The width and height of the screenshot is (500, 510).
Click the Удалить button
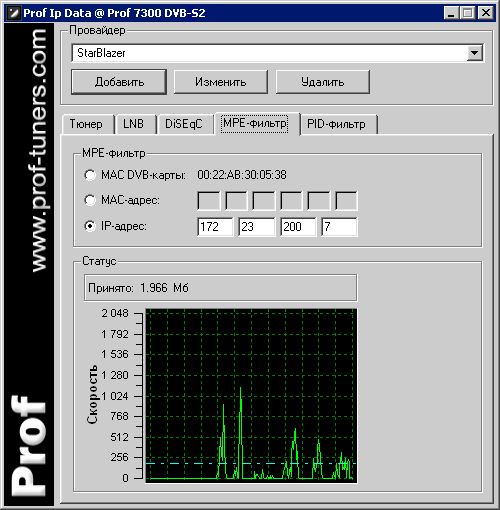323,82
